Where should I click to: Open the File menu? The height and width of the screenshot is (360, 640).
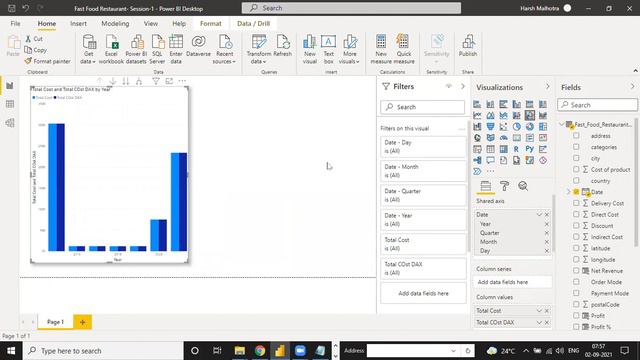point(16,24)
